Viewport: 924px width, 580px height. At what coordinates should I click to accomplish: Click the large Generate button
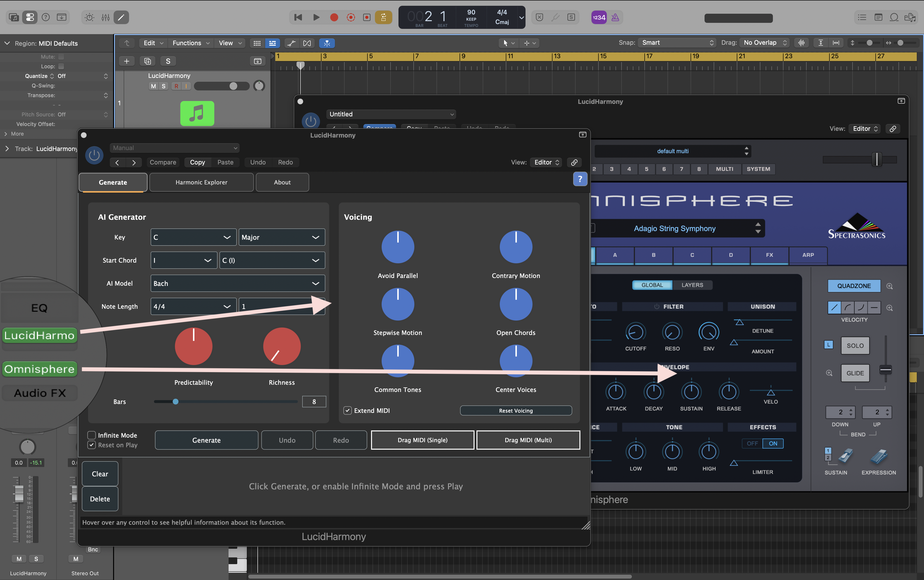(206, 440)
